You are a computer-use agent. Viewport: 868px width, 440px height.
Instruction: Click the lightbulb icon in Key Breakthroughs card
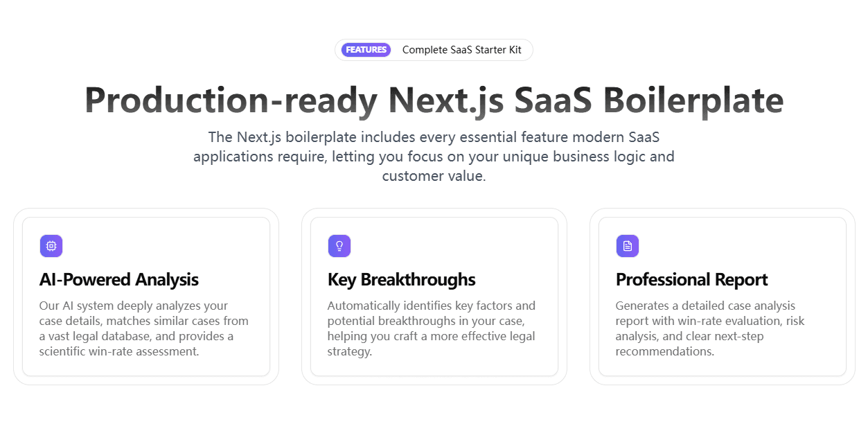[x=339, y=246]
